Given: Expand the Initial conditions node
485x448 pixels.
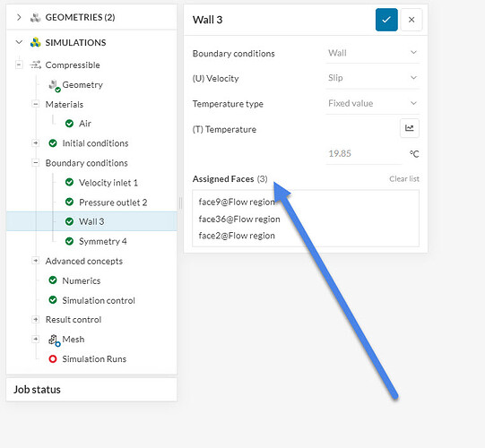Looking at the screenshot, I should 36,143.
